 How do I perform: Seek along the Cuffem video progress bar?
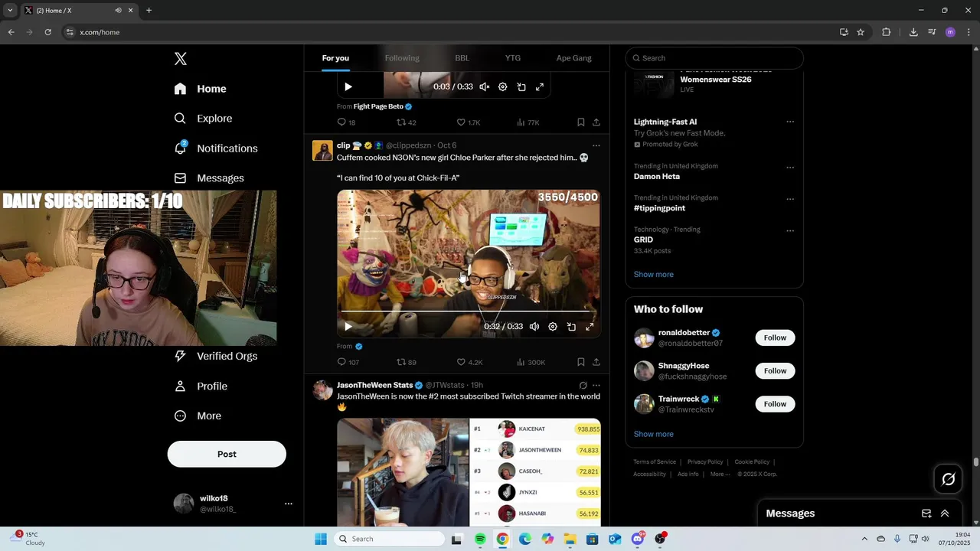point(469,312)
